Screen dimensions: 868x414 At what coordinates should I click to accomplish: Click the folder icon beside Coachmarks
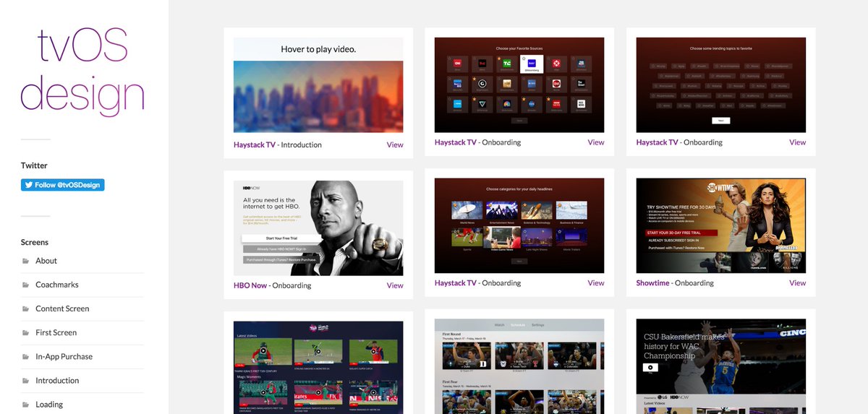tap(26, 285)
